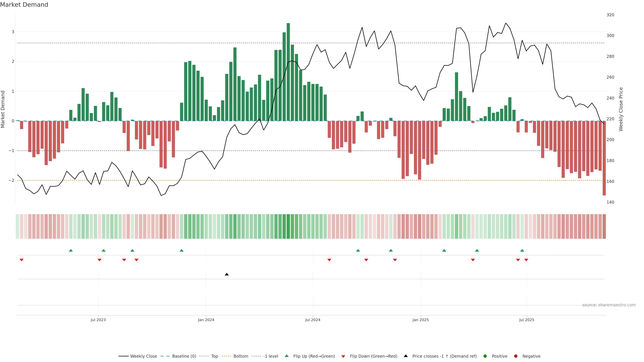Click the black price-crosses triangle marker
Viewport: 644px width, 362px height.
point(227,274)
